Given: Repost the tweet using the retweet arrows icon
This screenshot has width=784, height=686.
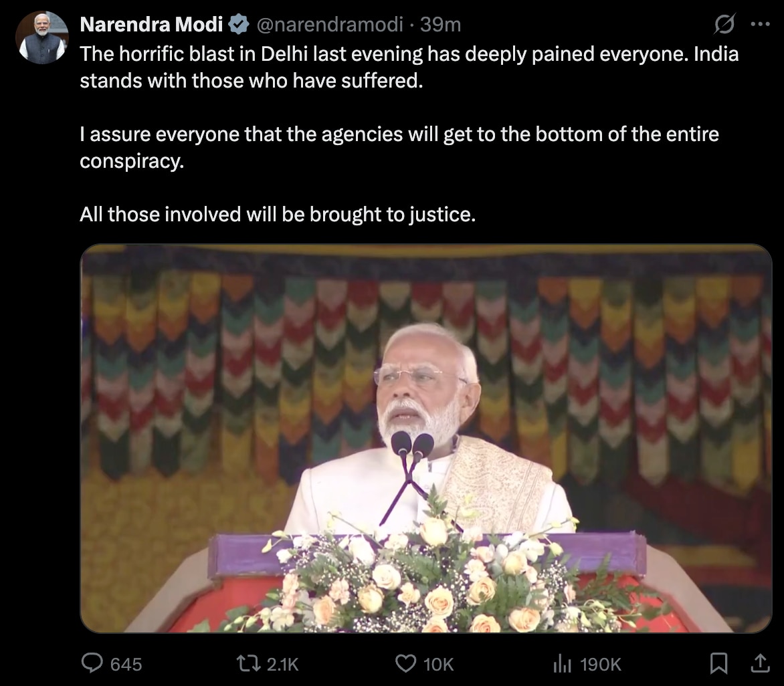Looking at the screenshot, I should coord(250,664).
